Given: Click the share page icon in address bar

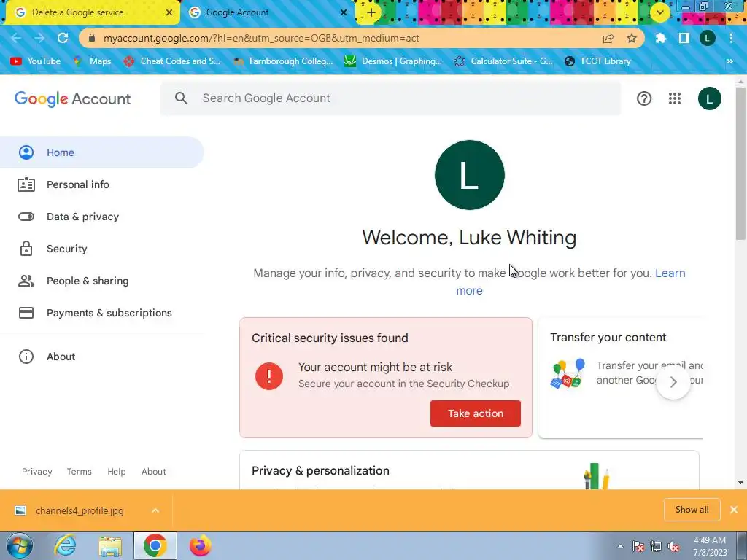Looking at the screenshot, I should [608, 39].
